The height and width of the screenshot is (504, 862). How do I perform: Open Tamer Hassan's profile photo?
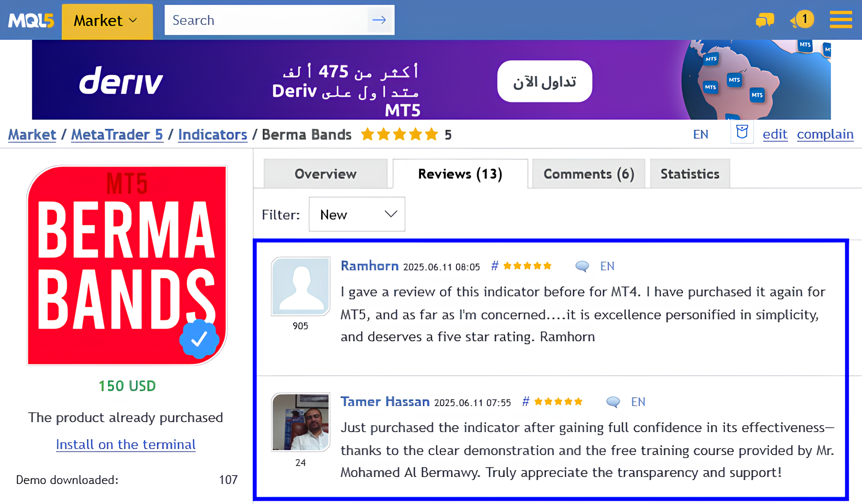tap(301, 422)
